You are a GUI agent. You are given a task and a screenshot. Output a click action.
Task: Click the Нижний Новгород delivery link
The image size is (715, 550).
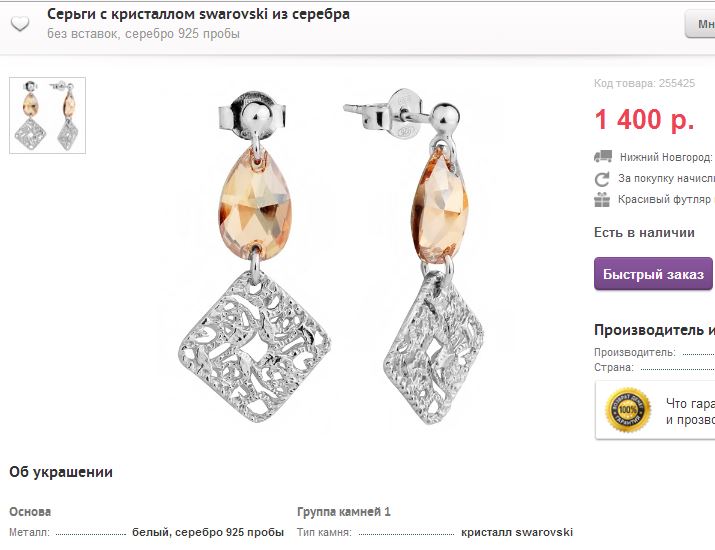tap(665, 157)
